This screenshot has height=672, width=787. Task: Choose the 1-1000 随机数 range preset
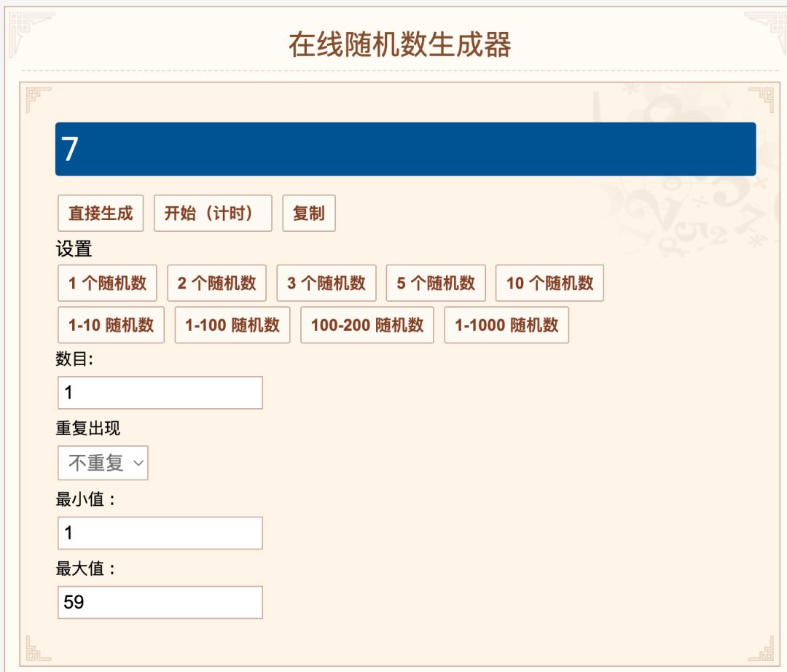506,325
